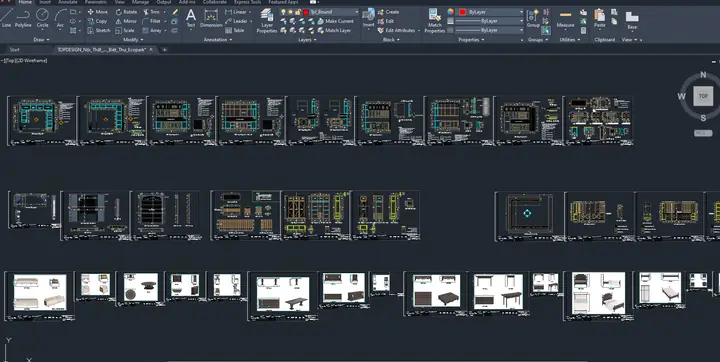Click the TOP face of ViewCube
Viewport: 720px width, 362px height.
(x=703, y=96)
